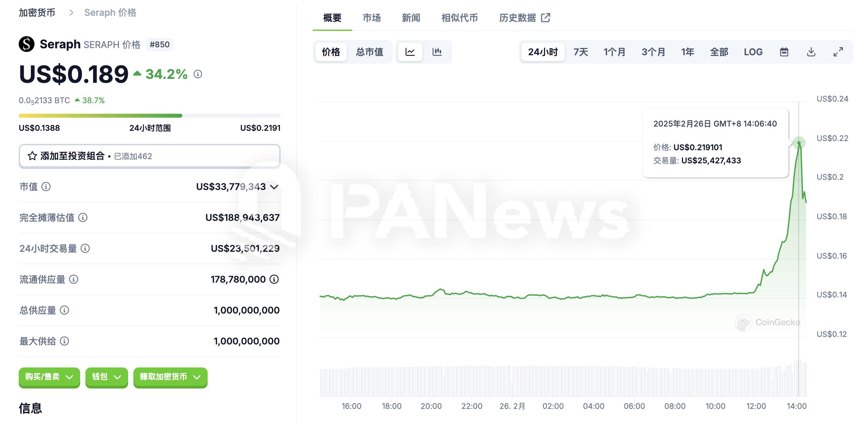Open the calendar date range picker

coord(784,52)
